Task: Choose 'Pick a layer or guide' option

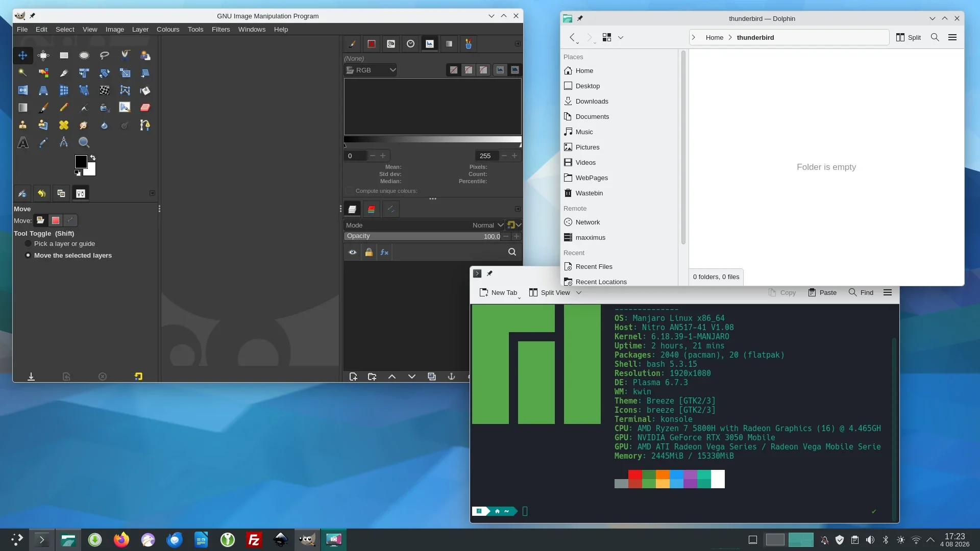Action: click(x=60, y=244)
